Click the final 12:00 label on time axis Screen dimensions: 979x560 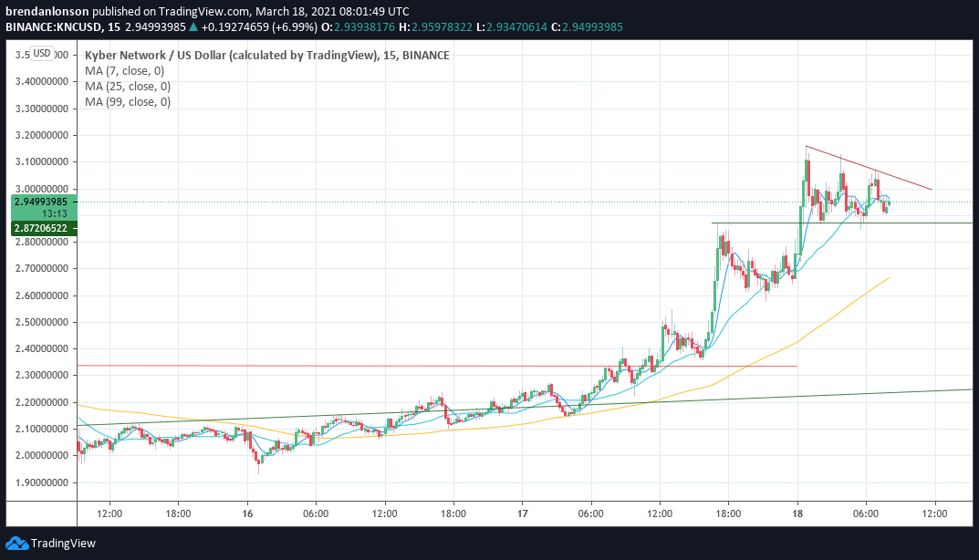click(934, 513)
